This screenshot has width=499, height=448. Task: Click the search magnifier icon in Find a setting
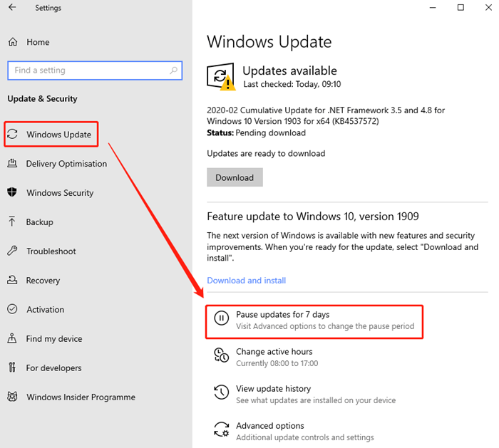[x=173, y=71]
